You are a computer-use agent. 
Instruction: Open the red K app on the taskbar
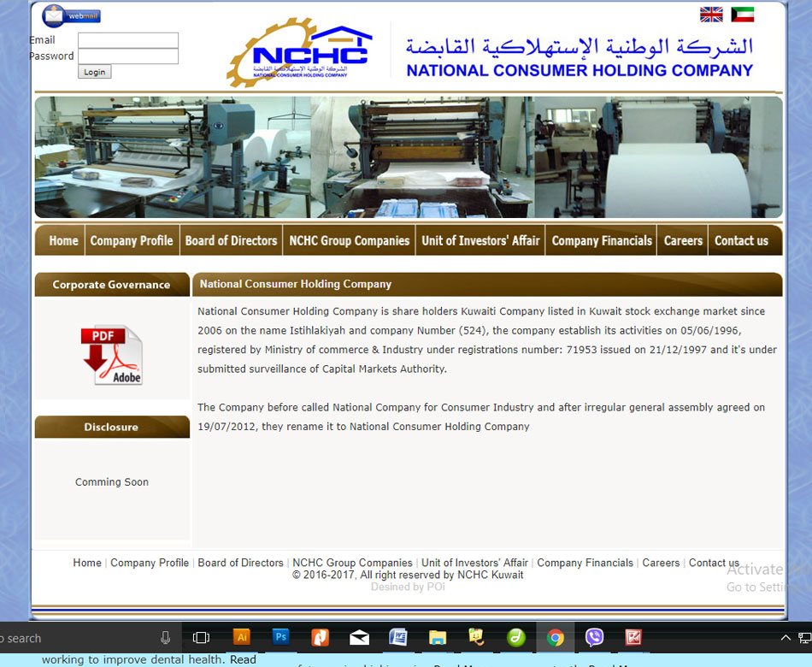633,637
